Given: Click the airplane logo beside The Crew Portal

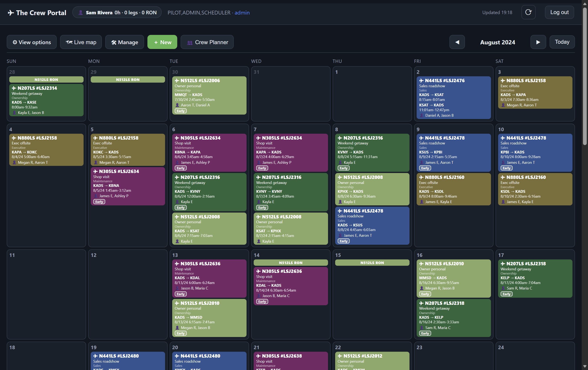Looking at the screenshot, I should point(11,13).
